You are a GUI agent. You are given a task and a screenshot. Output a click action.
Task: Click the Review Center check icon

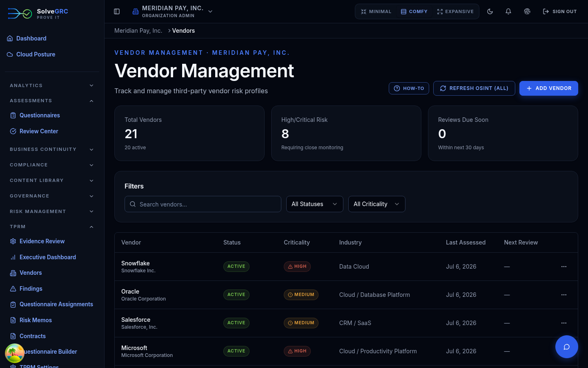[13, 131]
